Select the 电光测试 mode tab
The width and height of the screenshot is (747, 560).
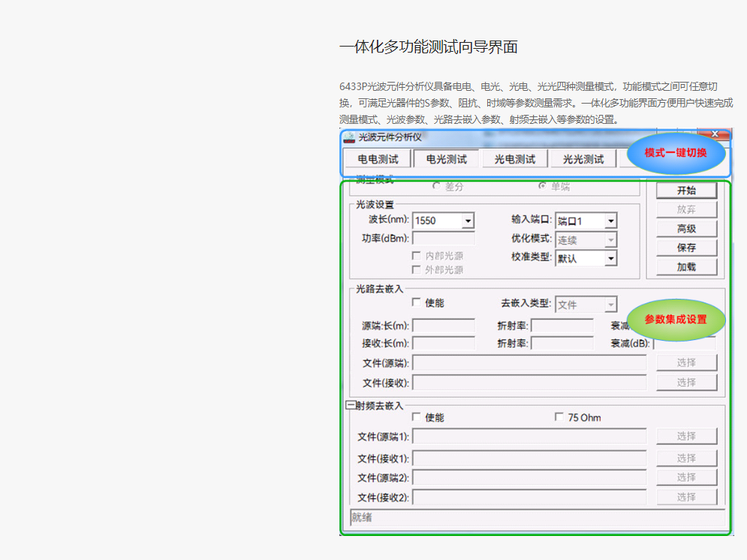(x=446, y=159)
